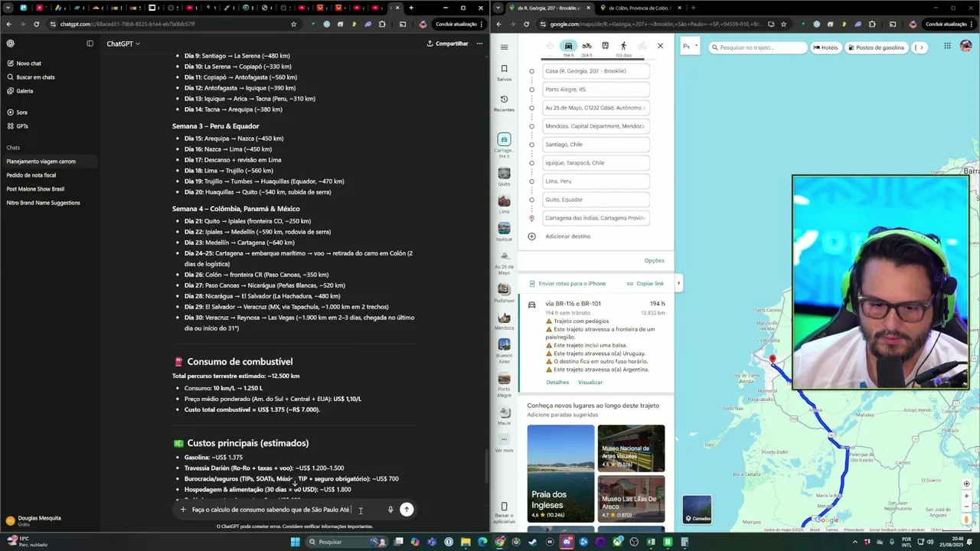Edit the Quito, Equador stop field
980x551 pixels.
pos(596,200)
